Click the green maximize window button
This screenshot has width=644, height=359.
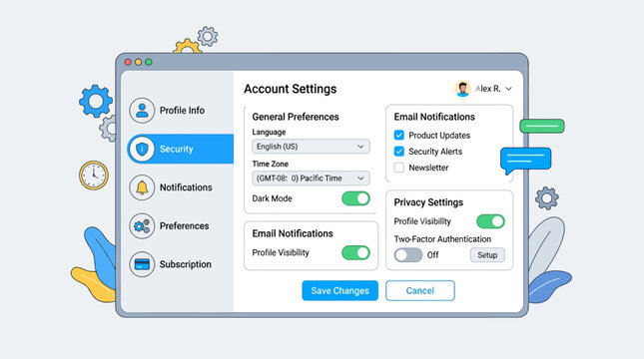point(149,62)
